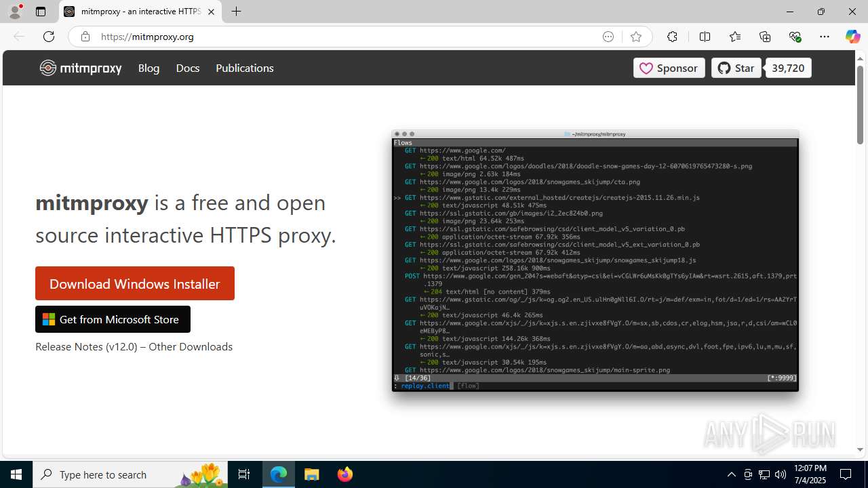Open the network tray icon
The image size is (868, 488).
click(764, 474)
